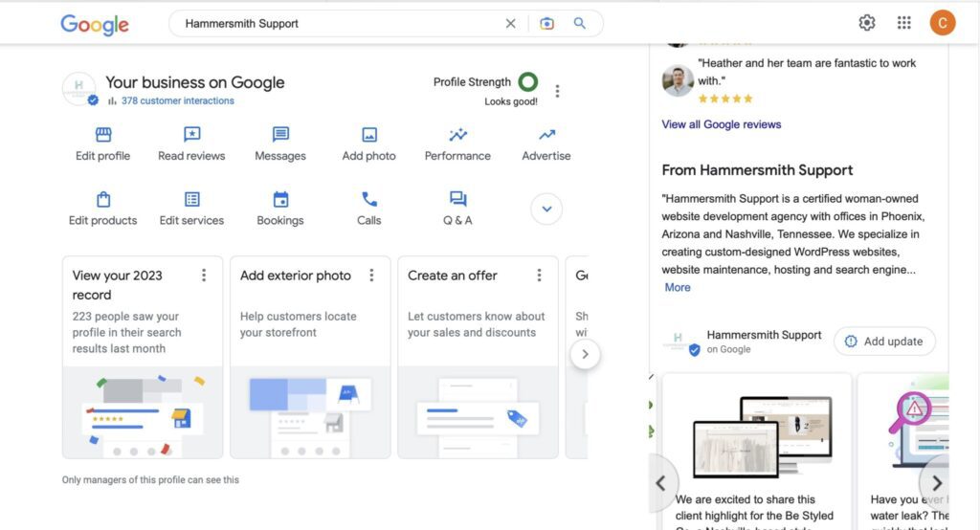Click star rating under Heather review
The image size is (980, 530).
click(725, 99)
